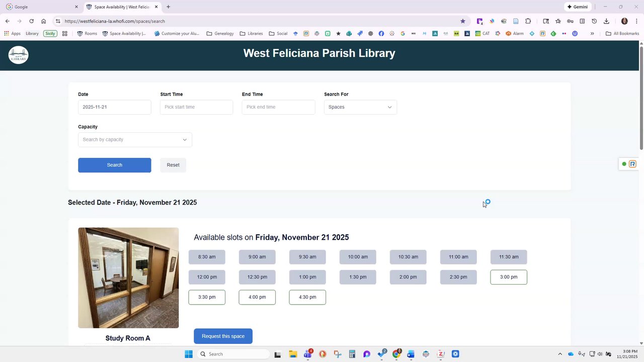
Task: Open the Libraries bookmarks folder
Action: click(251, 34)
